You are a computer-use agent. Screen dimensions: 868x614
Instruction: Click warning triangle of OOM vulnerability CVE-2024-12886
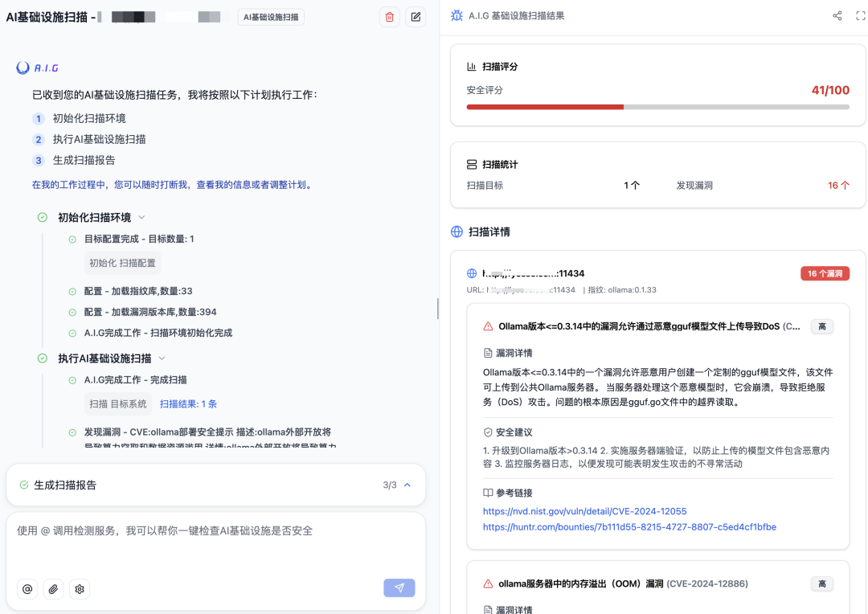point(489,583)
